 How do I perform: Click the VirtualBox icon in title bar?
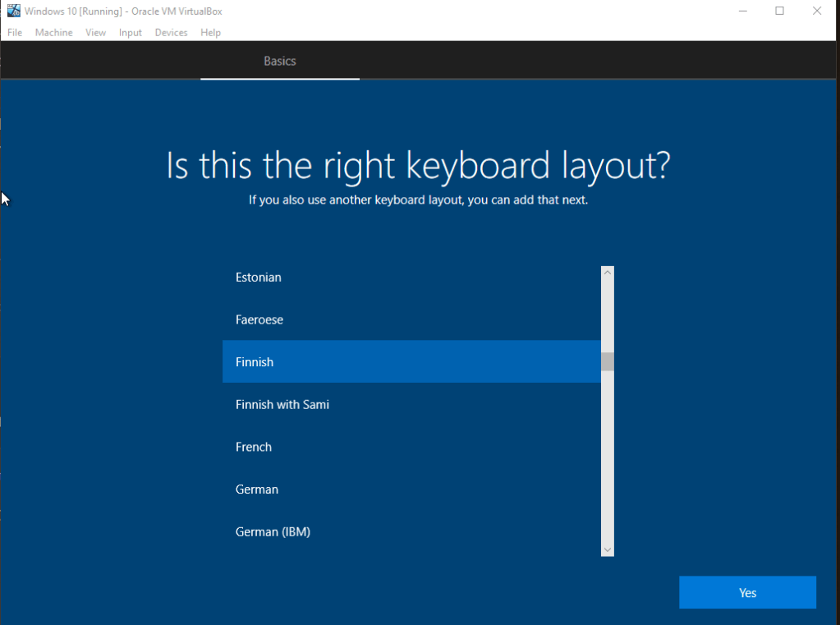(x=13, y=11)
